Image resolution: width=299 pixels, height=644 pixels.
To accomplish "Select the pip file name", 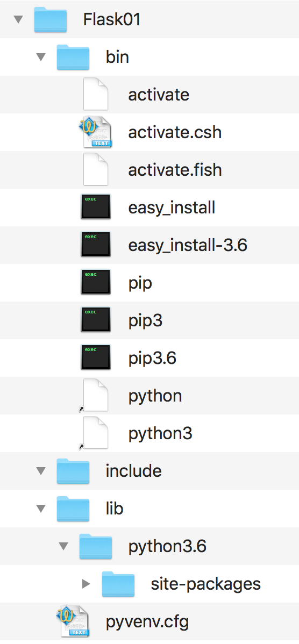I will point(140,284).
